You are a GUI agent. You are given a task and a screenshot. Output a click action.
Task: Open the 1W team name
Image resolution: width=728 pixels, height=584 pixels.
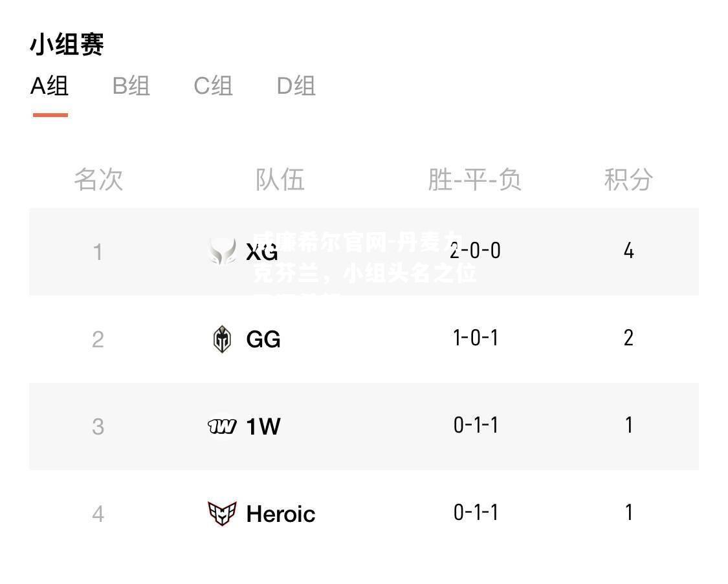(x=263, y=426)
